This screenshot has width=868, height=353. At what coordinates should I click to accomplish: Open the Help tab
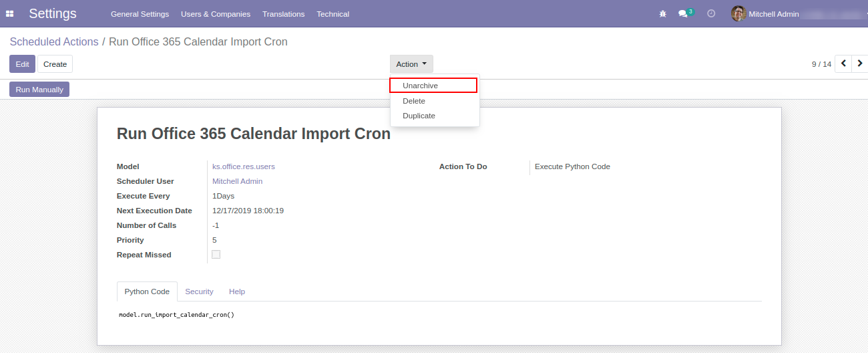(x=237, y=291)
